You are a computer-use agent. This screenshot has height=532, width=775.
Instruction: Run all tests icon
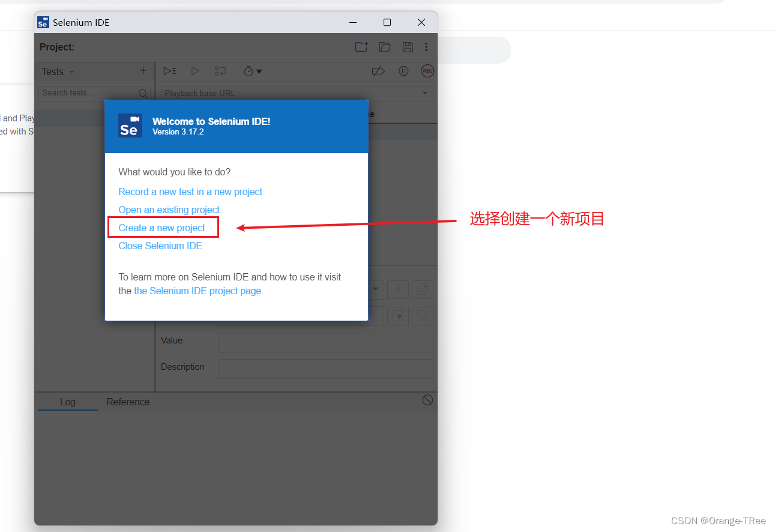coord(170,71)
